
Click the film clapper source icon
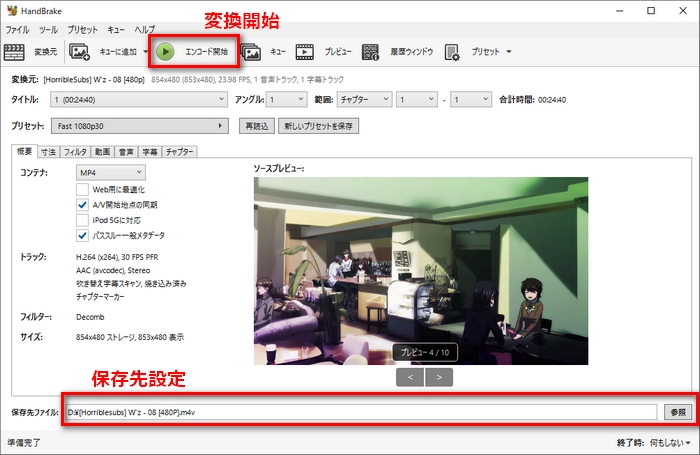(14, 52)
